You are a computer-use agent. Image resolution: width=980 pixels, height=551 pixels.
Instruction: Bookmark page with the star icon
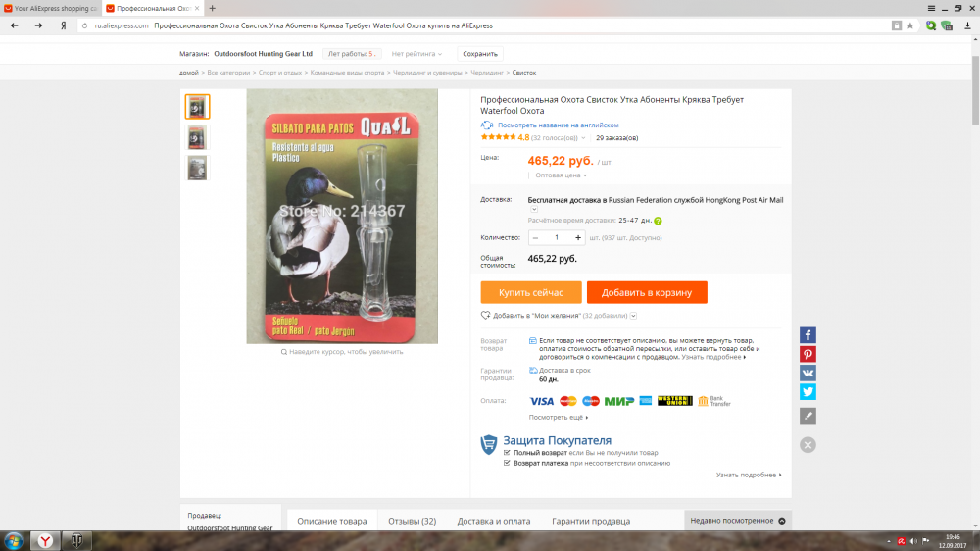[x=910, y=25]
